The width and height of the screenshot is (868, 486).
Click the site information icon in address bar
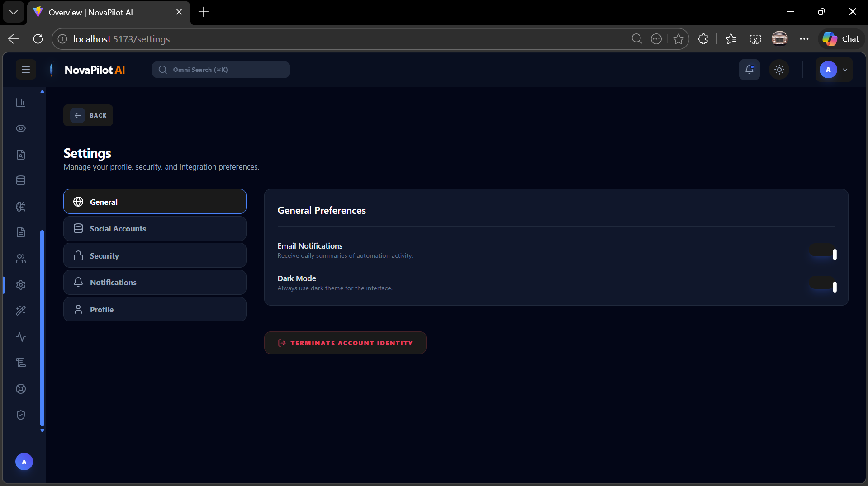click(x=62, y=39)
